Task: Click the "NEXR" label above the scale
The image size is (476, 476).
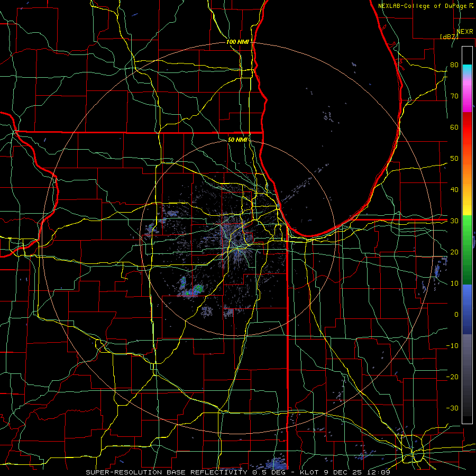Action: coord(465,32)
